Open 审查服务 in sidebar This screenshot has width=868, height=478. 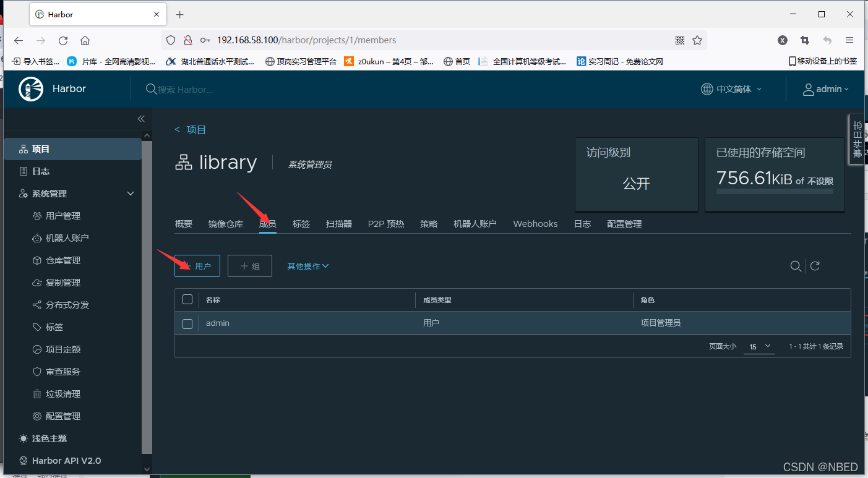pos(63,372)
